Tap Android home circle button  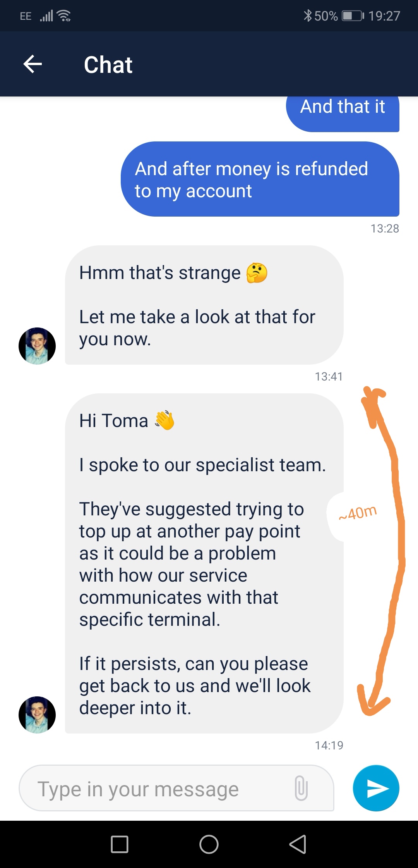pyautogui.click(x=209, y=844)
